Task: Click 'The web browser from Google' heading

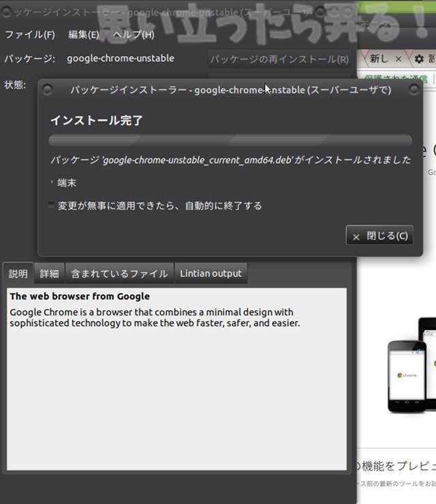Action: [80, 296]
